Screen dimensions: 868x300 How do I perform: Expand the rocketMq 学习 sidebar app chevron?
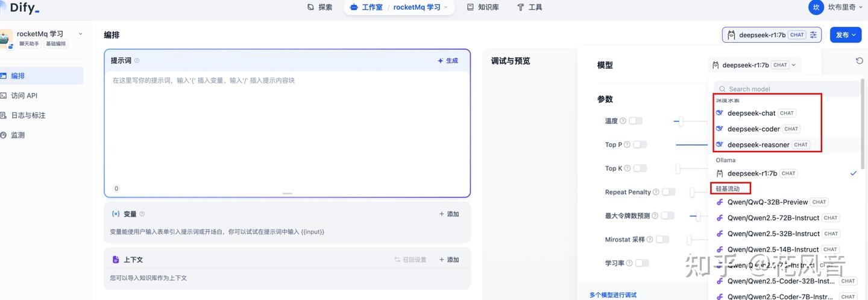80,34
